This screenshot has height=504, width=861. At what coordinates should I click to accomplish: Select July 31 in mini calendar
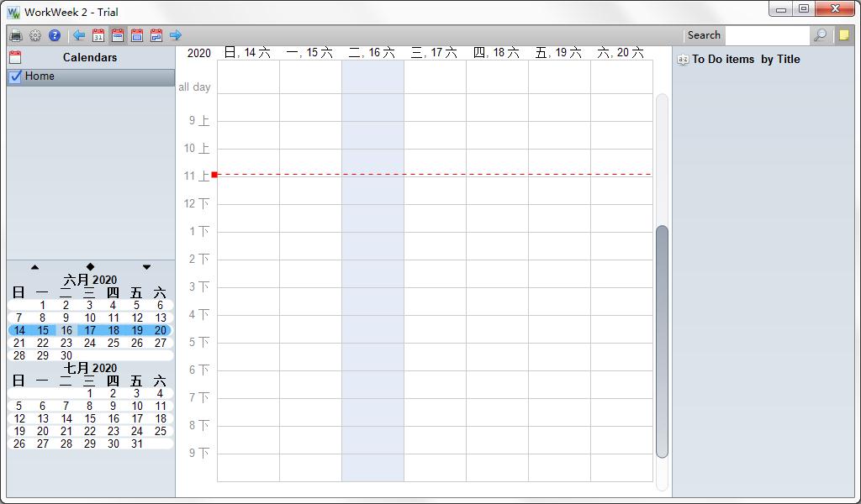click(137, 444)
